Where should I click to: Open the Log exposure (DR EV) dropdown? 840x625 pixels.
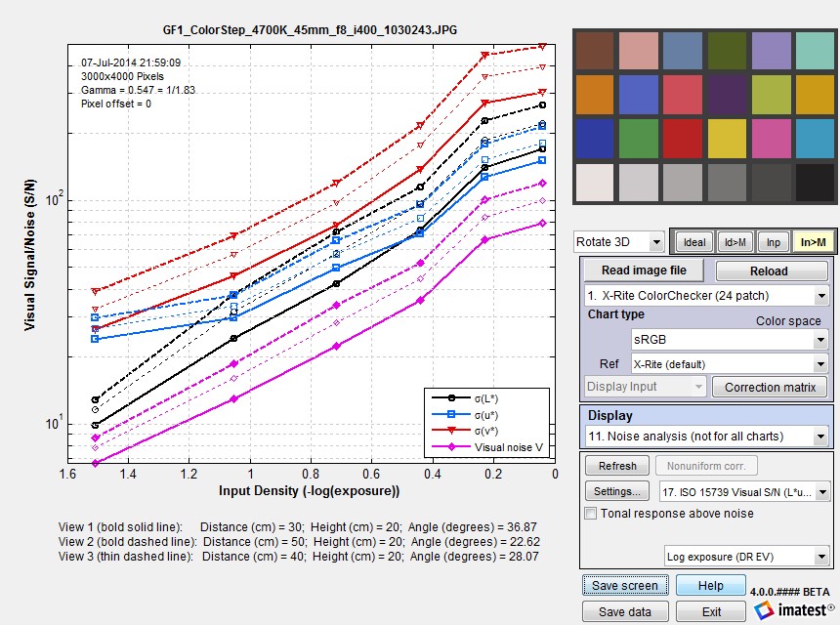[747, 557]
